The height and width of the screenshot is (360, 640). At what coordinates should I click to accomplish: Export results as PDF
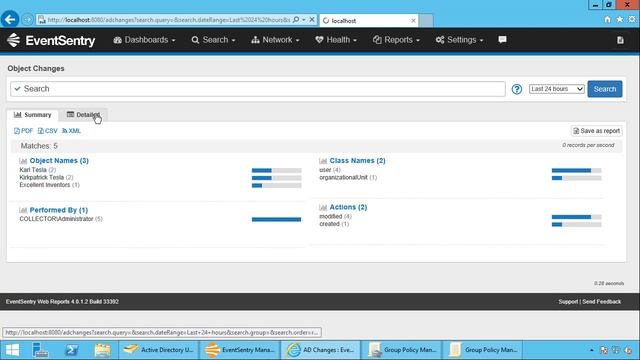(23, 131)
